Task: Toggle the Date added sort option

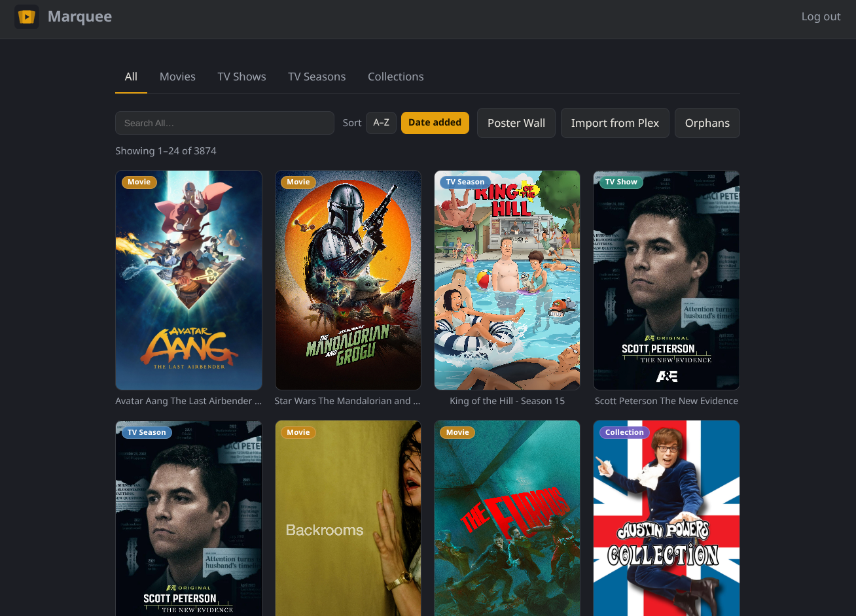Action: pyautogui.click(x=435, y=122)
